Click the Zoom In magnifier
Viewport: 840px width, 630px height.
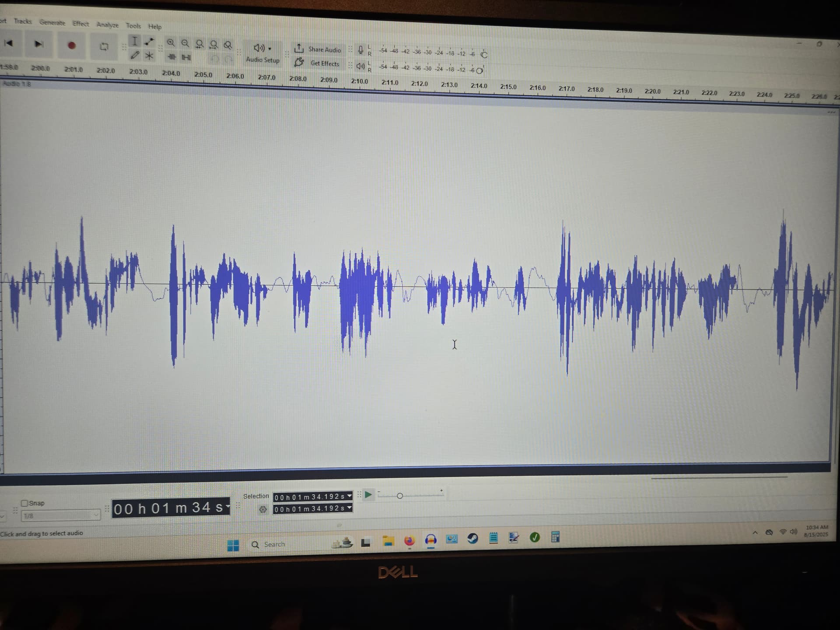click(171, 43)
